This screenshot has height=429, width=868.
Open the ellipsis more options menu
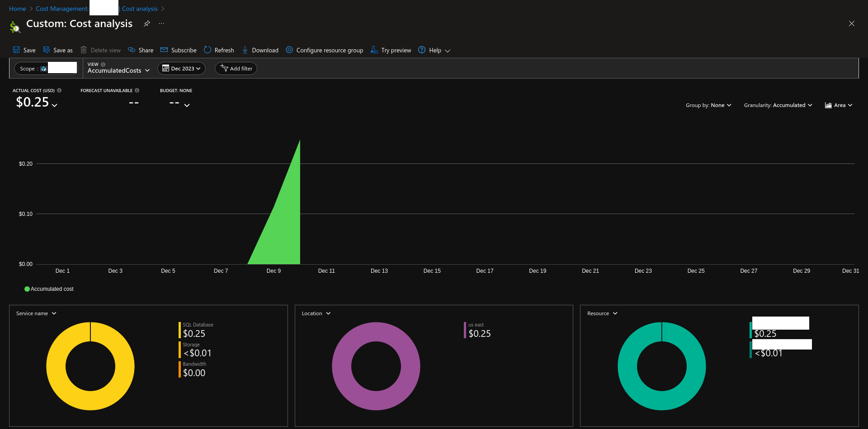pos(161,23)
